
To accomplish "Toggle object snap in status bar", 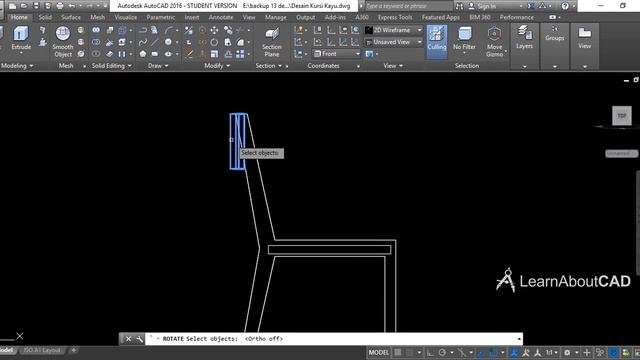I will coord(493,352).
